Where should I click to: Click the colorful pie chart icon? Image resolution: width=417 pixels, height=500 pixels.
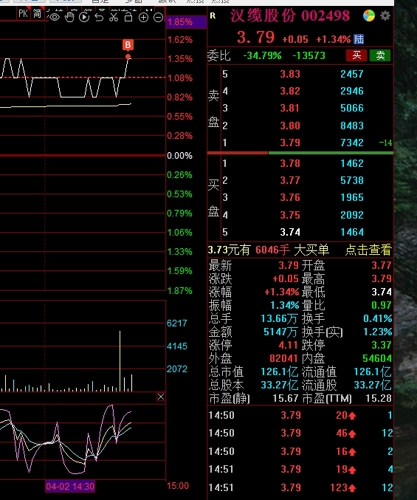[x=369, y=16]
